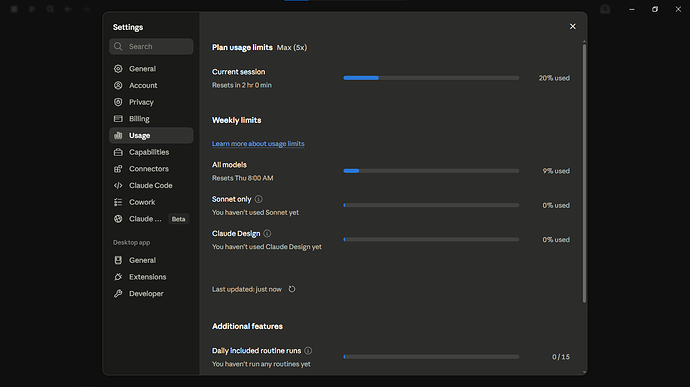Open Developer settings via the wrench icon
The width and height of the screenshot is (690, 387).
pos(118,294)
